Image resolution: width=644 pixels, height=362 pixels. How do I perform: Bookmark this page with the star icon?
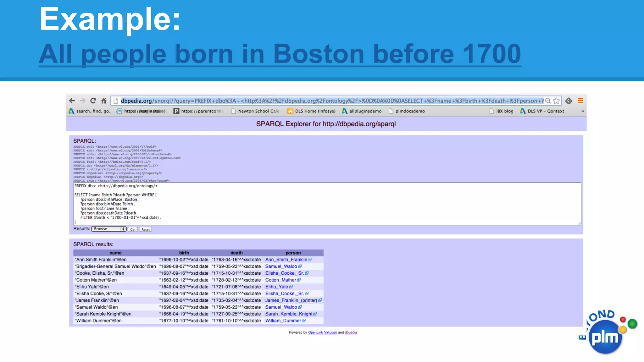click(x=556, y=101)
